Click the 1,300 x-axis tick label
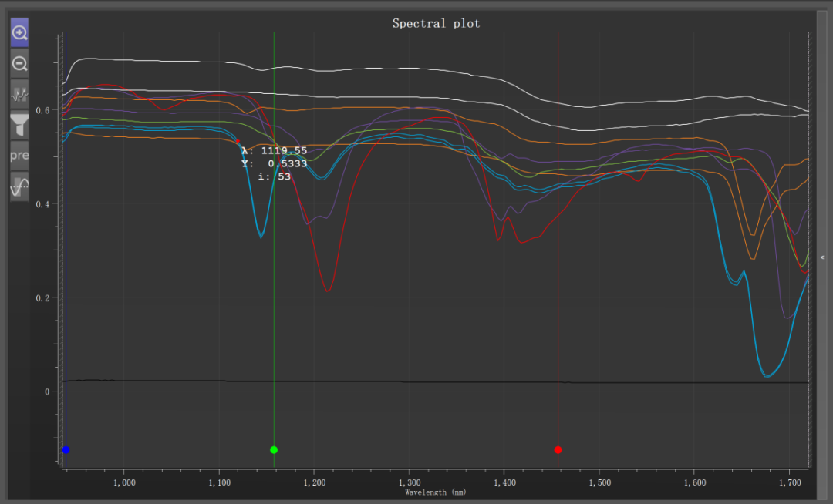The image size is (833, 504). (x=410, y=482)
